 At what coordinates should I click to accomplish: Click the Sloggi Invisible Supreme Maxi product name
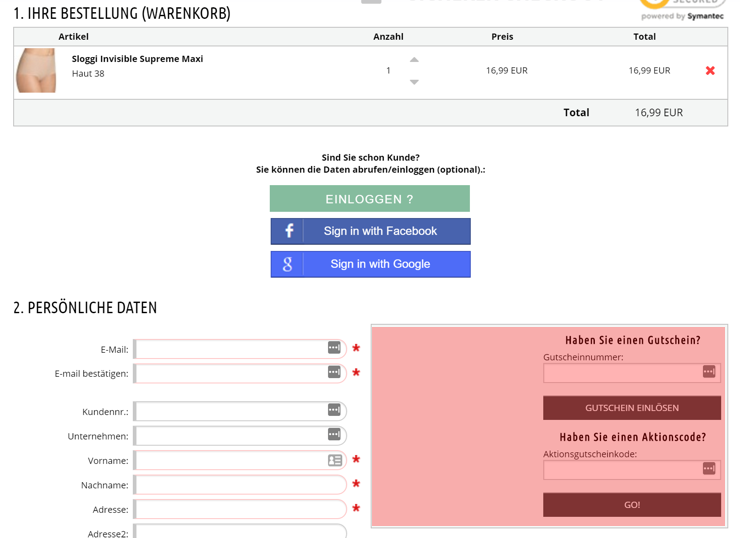[137, 59]
